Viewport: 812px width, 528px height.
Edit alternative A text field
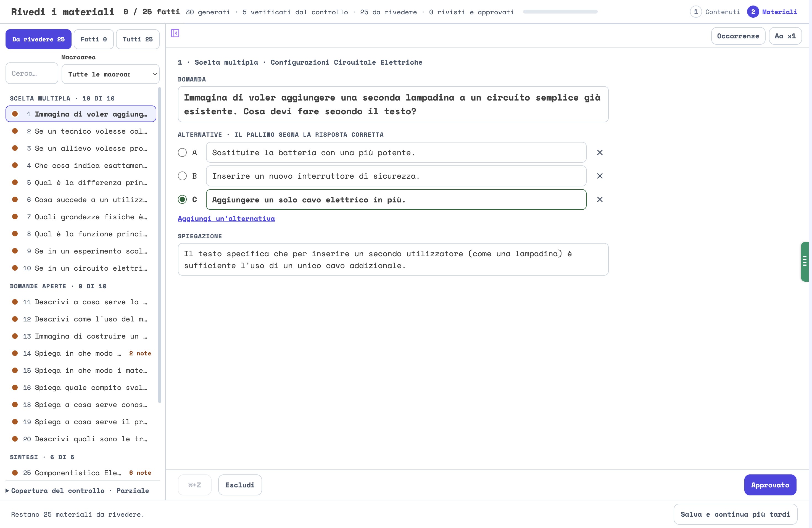396,152
